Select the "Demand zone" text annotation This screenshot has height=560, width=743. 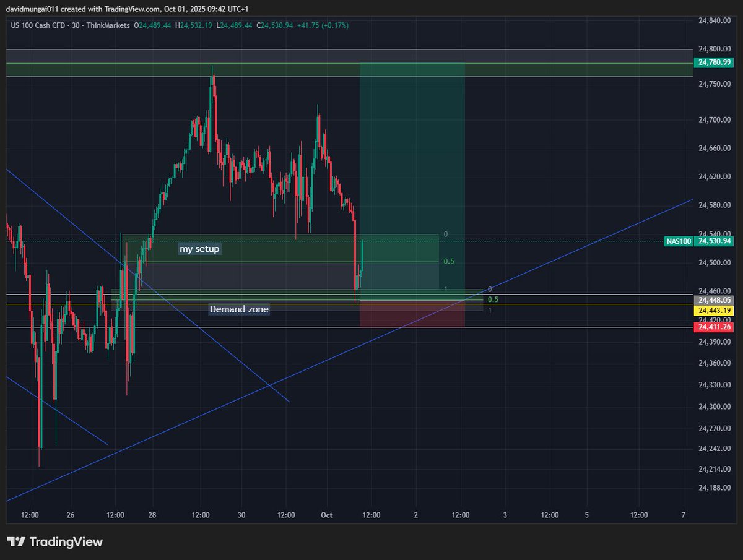pos(239,309)
